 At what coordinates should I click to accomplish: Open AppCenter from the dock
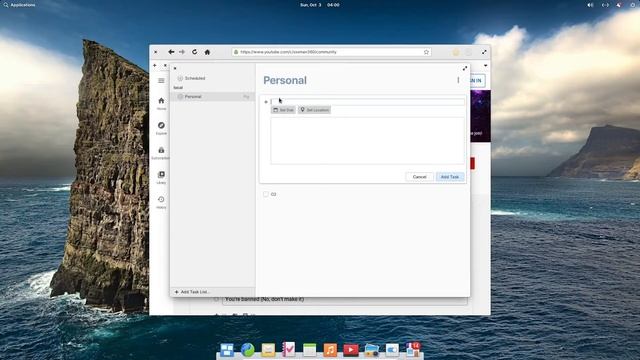click(x=413, y=350)
